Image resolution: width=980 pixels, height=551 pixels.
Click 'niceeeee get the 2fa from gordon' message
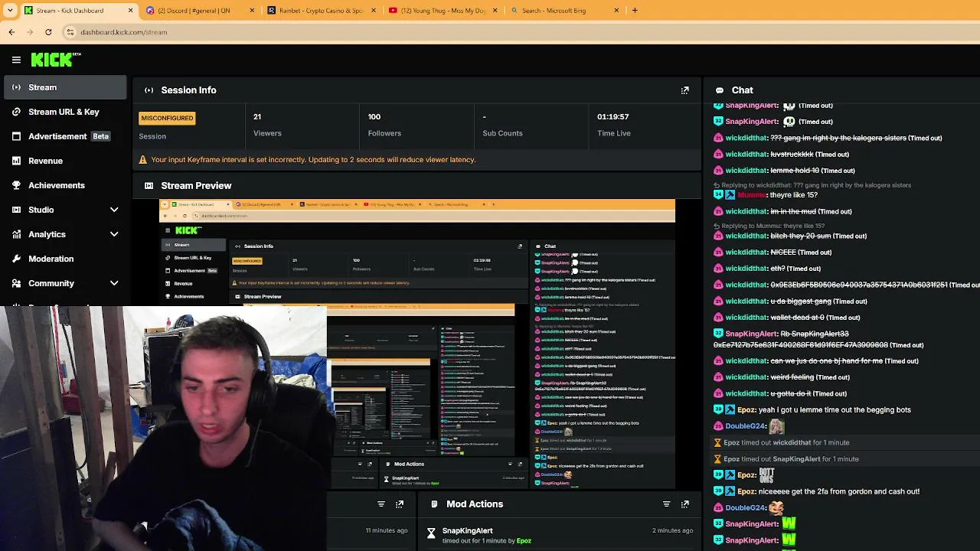coord(839,492)
